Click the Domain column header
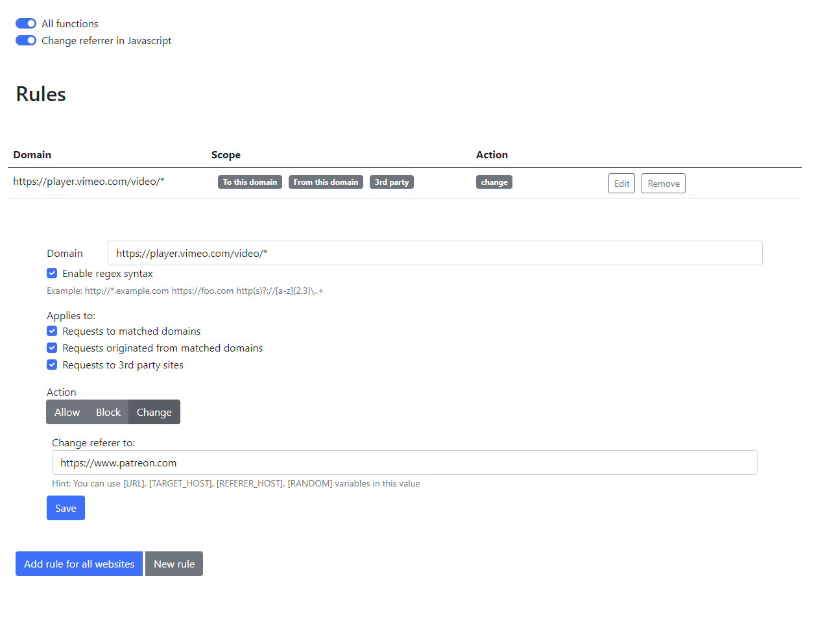This screenshot has height=624, width=840. point(32,154)
